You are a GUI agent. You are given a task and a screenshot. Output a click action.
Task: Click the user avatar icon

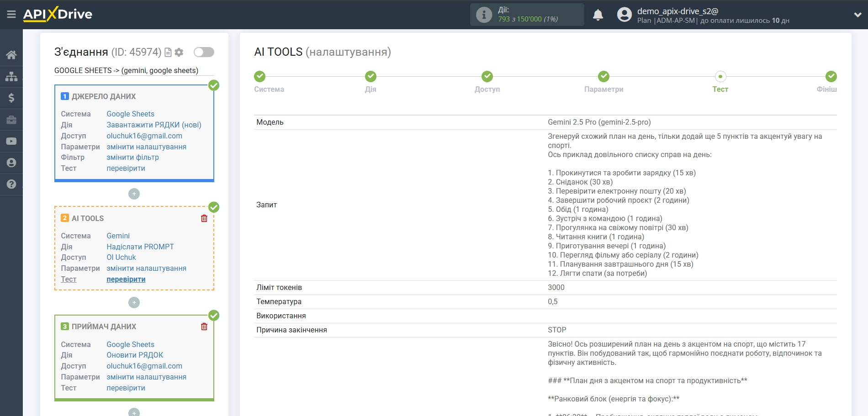click(624, 15)
